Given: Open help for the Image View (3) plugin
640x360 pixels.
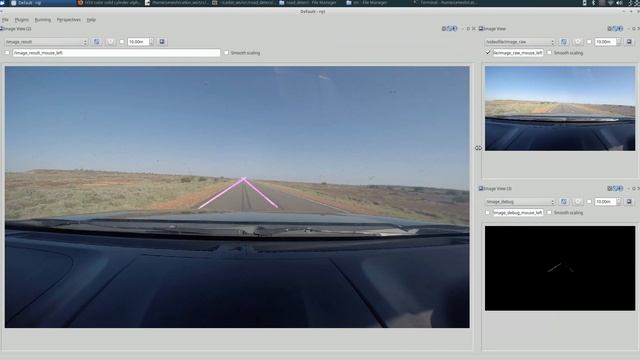Looking at the screenshot, I should (x=621, y=189).
